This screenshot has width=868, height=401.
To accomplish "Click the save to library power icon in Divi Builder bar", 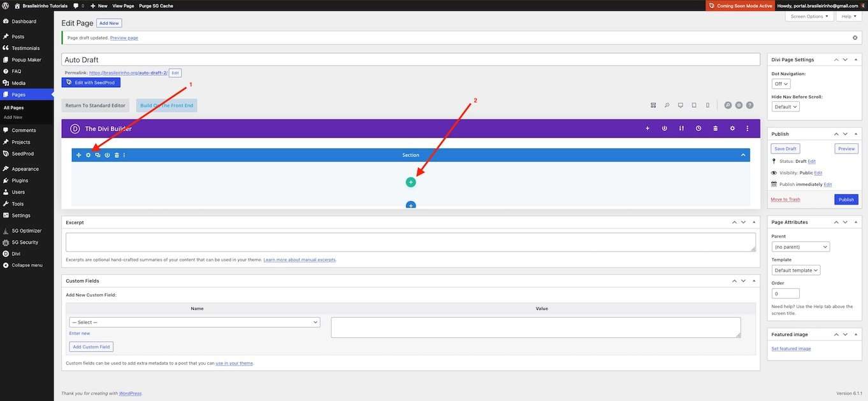I will tap(664, 129).
